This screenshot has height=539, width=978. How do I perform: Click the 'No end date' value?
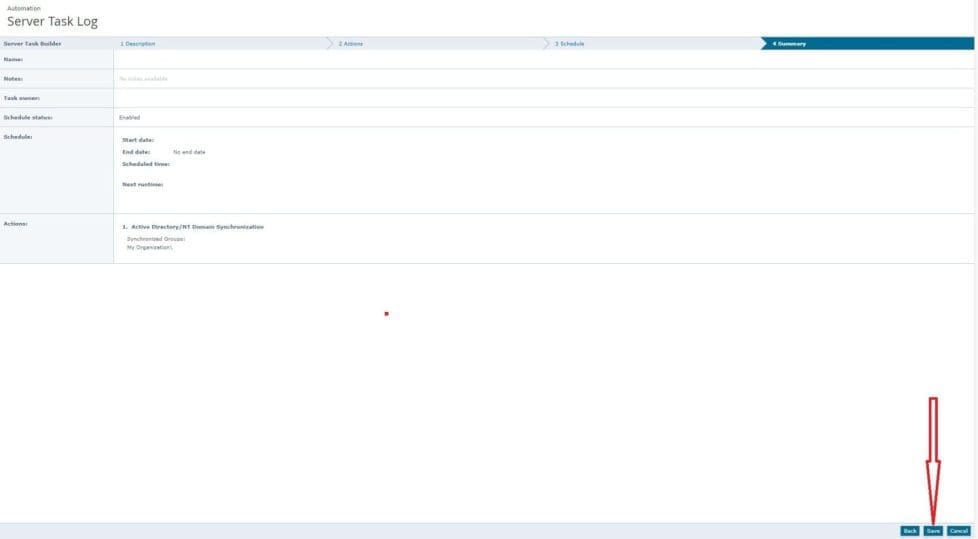click(x=189, y=152)
